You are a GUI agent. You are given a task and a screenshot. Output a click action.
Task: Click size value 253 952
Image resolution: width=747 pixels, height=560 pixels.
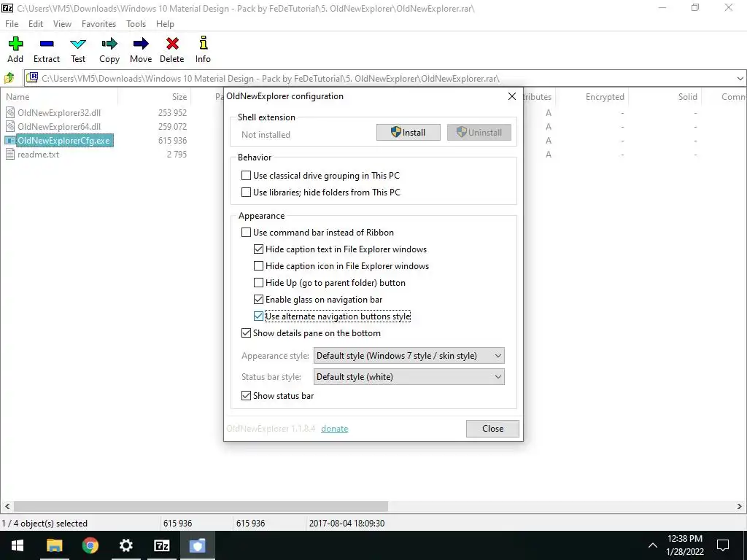(172, 113)
